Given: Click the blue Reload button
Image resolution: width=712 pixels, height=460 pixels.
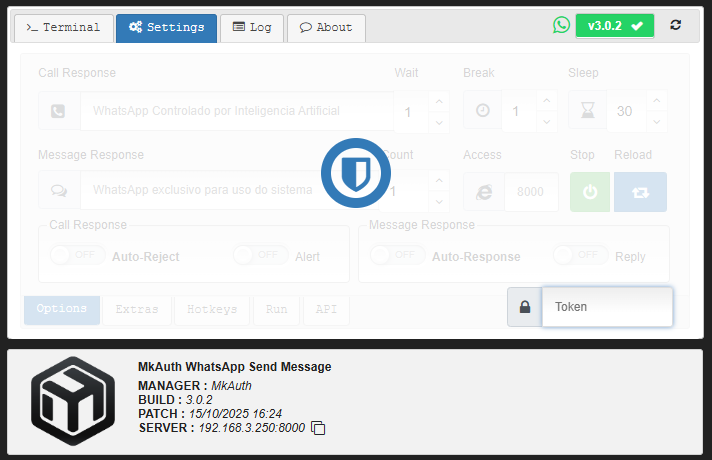Looking at the screenshot, I should click(x=640, y=192).
